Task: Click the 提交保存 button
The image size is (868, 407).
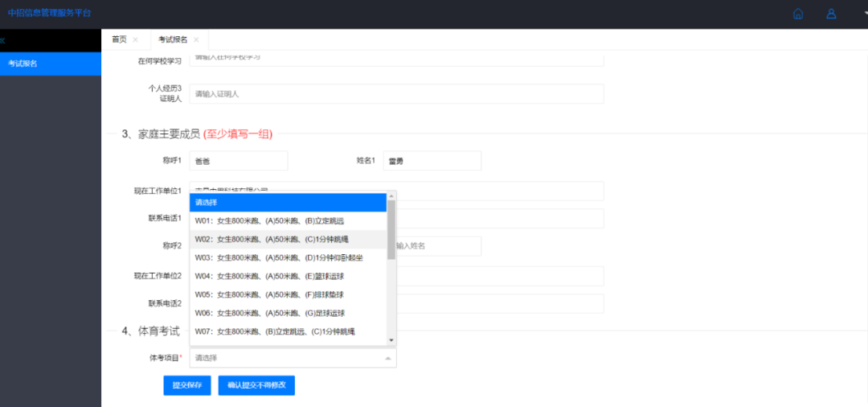Action: click(187, 385)
